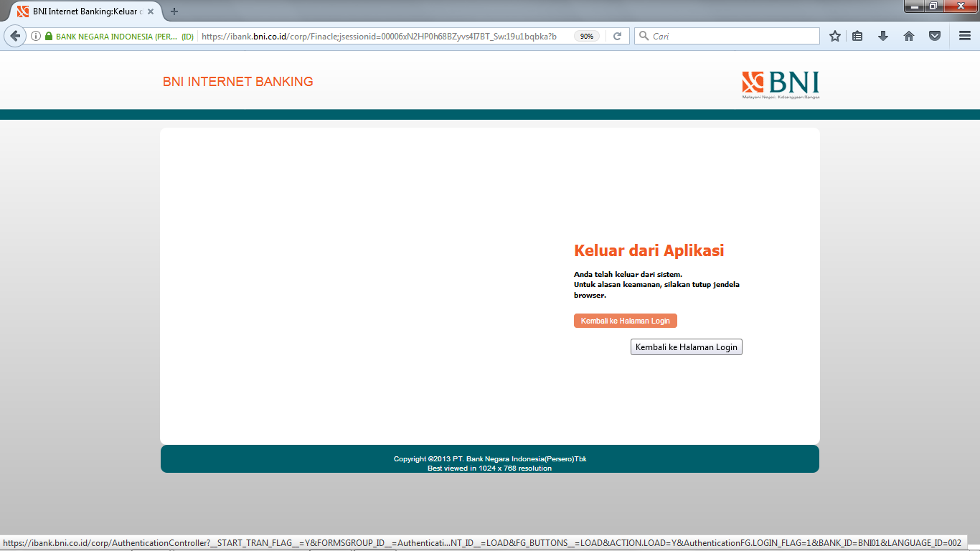Click the Keluar dari Aplikasi heading
The width and height of the screenshot is (980, 551).
(649, 250)
